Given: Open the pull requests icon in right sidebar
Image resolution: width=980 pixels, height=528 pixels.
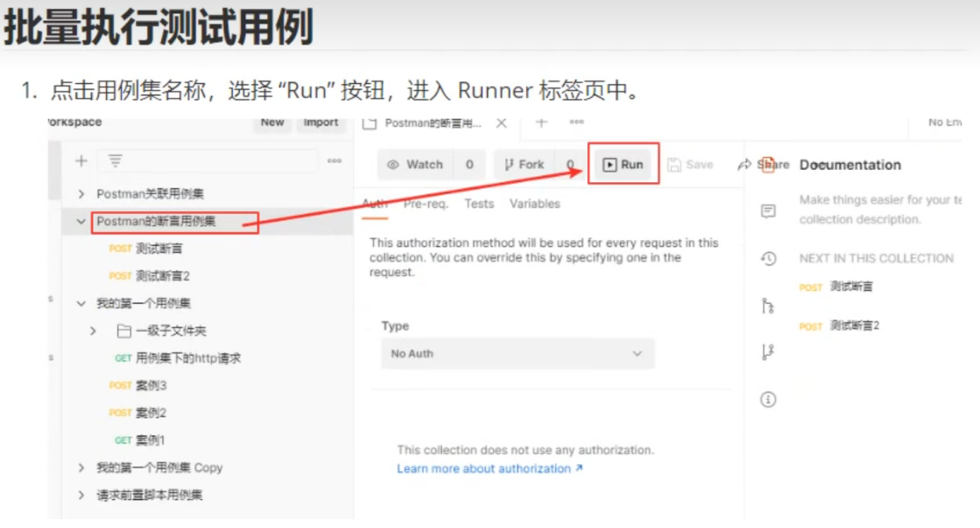Looking at the screenshot, I should pyautogui.click(x=768, y=306).
